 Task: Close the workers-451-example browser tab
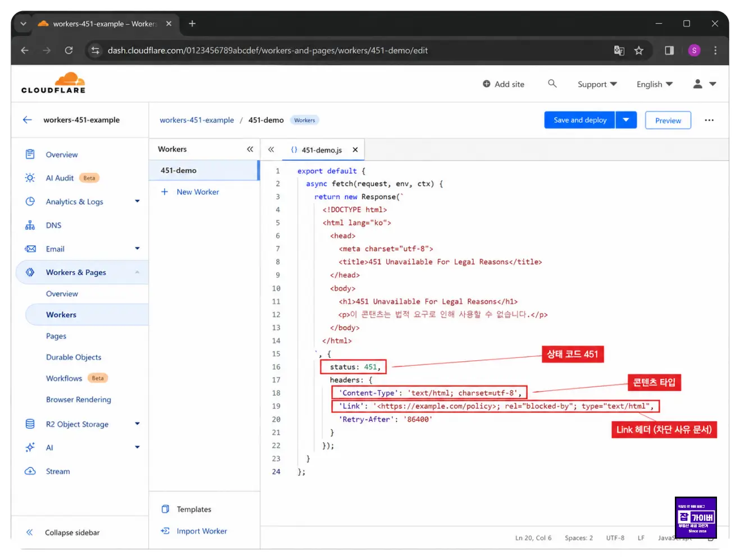coord(168,24)
